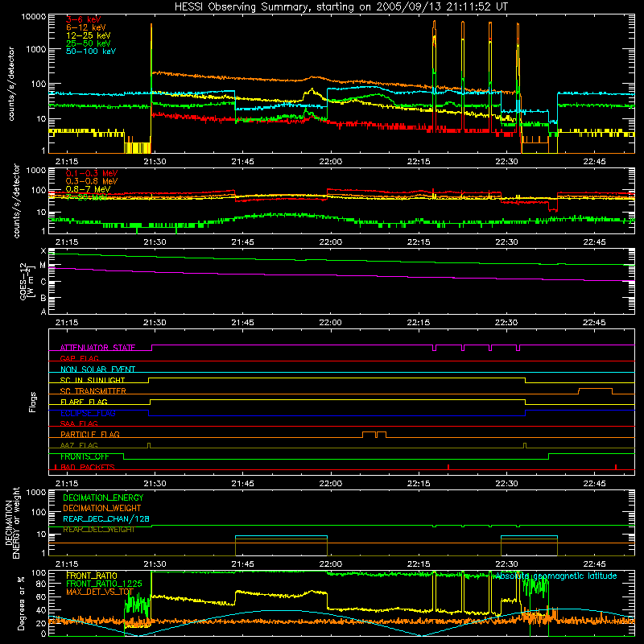Viewport: 644px width, 644px height.
Task: Click the HESSI Observing Summary plot title
Action: (x=341, y=7)
